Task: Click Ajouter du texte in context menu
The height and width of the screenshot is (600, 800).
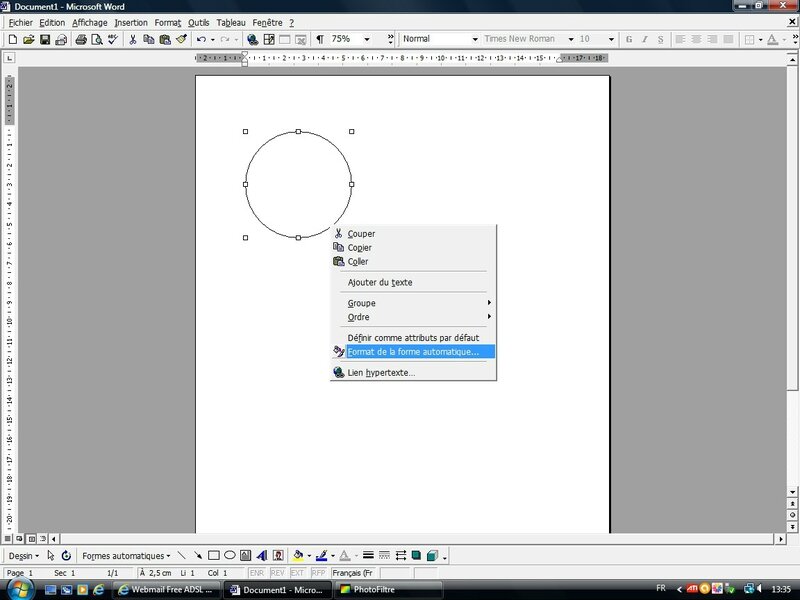Action: (x=380, y=282)
